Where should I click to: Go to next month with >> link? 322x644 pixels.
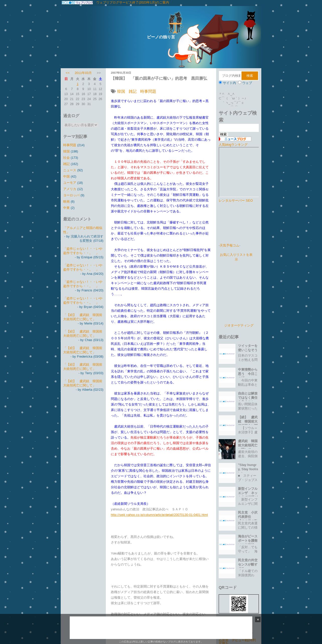coord(99,73)
